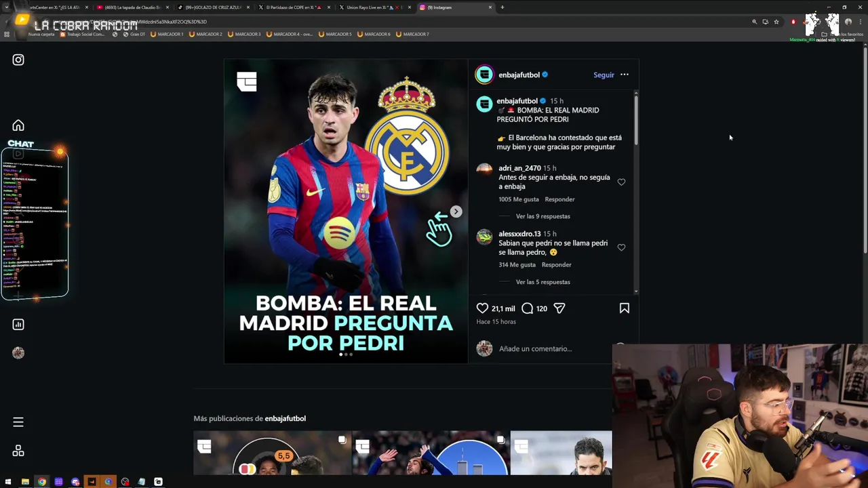Open adri_an_2470 username link
The width and height of the screenshot is (868, 488).
pos(519,168)
